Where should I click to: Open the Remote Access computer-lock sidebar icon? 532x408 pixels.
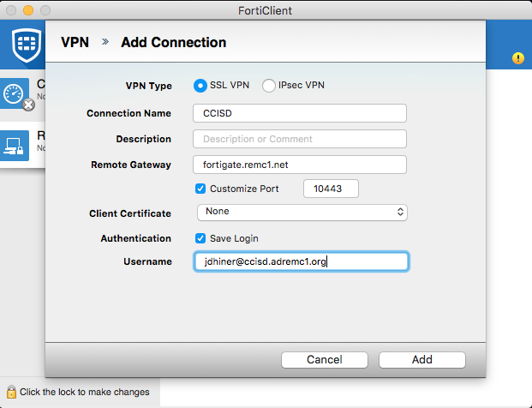click(15, 146)
